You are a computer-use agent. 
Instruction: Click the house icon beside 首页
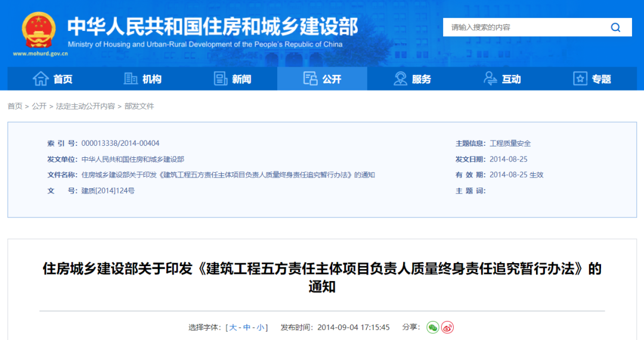pyautogui.click(x=41, y=79)
